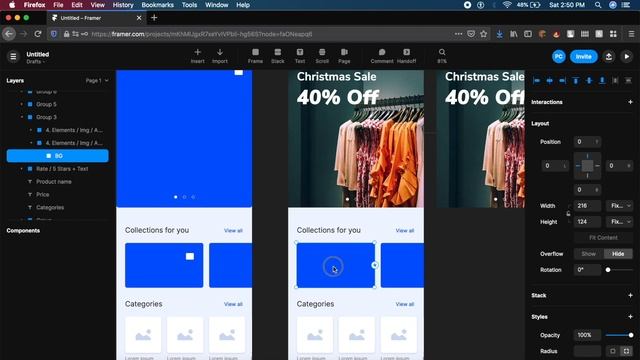Start the preview play button
This screenshot has width=640, height=360.
click(x=627, y=56)
